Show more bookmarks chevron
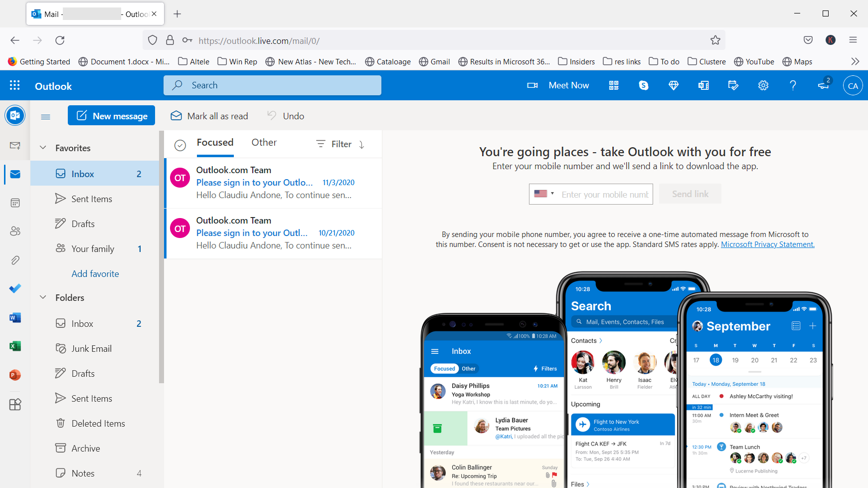Viewport: 868px width, 488px height. click(x=855, y=61)
